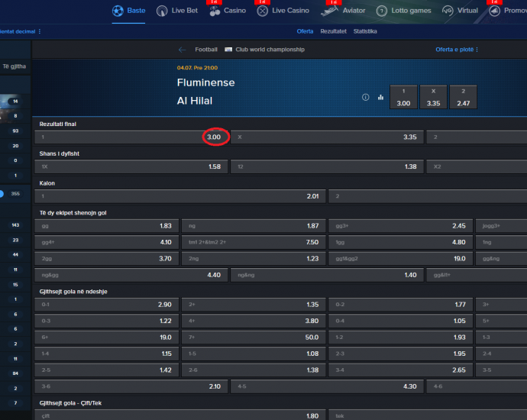The height and width of the screenshot is (420, 527).
Task: Pick total goals 2-3 at 1.95
Action: pyautogui.click(x=401, y=354)
